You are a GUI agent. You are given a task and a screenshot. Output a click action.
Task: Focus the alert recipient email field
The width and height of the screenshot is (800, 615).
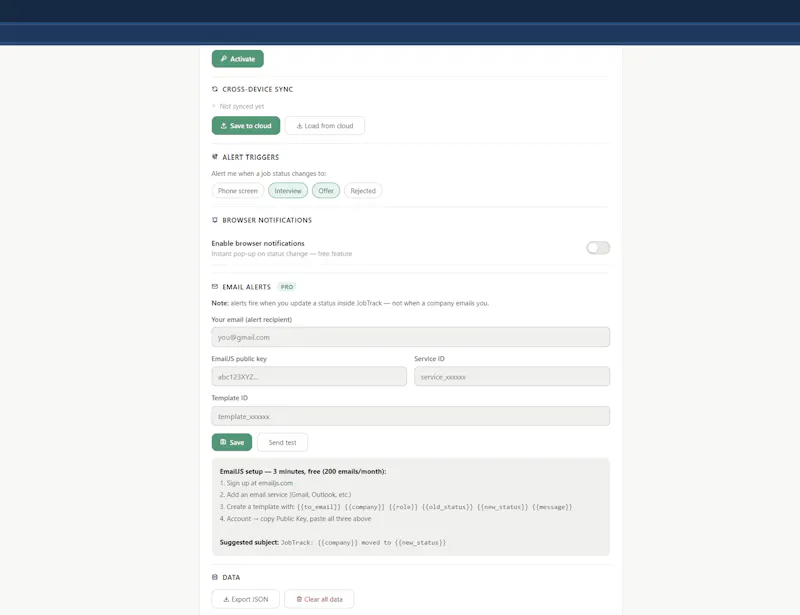click(411, 337)
